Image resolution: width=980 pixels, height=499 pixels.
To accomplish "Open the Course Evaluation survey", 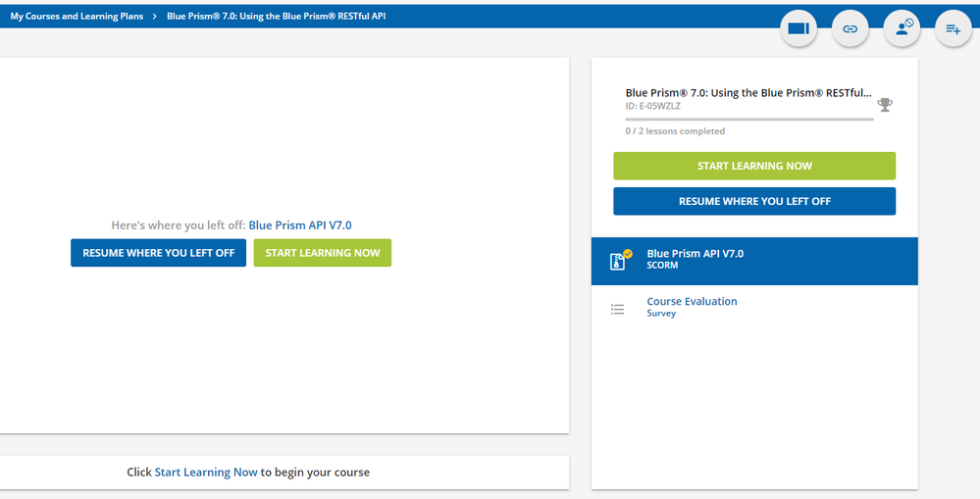I will pyautogui.click(x=754, y=307).
